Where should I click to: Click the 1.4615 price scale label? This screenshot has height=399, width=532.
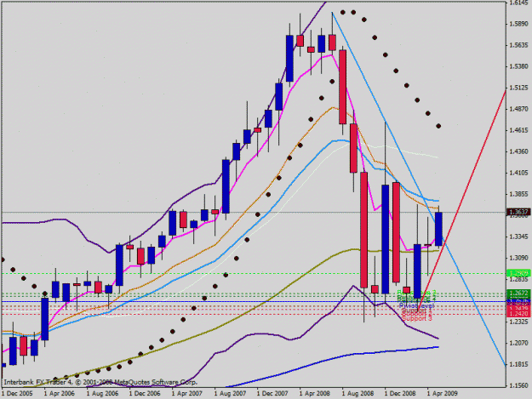click(x=518, y=130)
